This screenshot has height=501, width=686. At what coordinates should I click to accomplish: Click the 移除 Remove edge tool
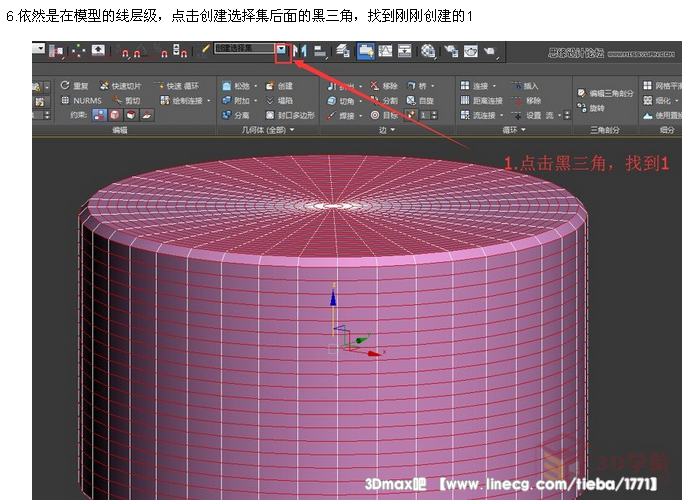tap(384, 86)
